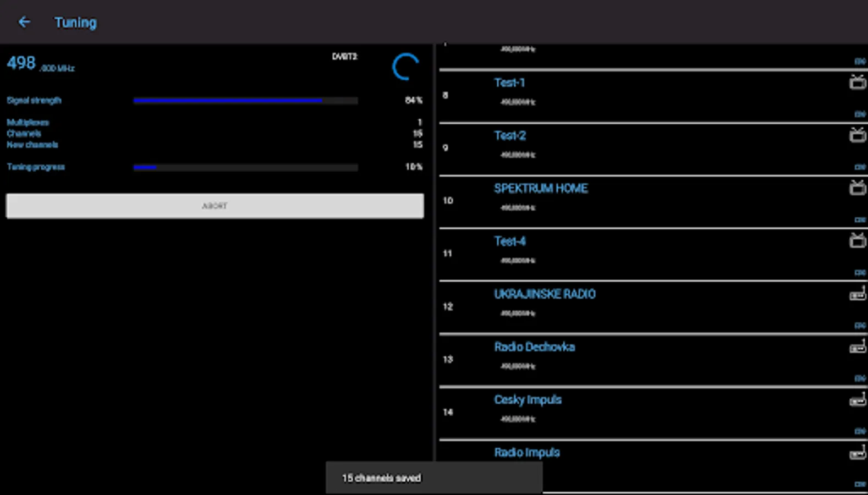Click the small blue badge in Test-1 row
This screenshot has height=495, width=868.
pyautogui.click(x=860, y=114)
